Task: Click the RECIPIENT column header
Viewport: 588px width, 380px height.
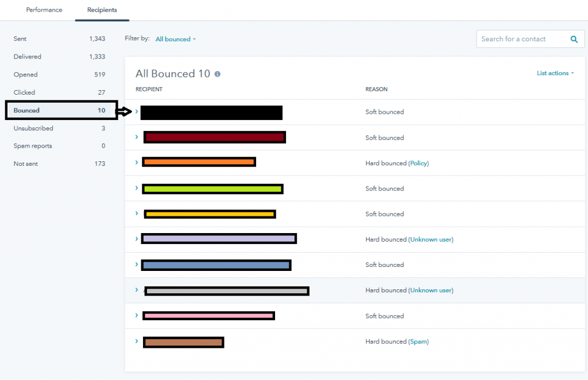Action: click(x=149, y=89)
